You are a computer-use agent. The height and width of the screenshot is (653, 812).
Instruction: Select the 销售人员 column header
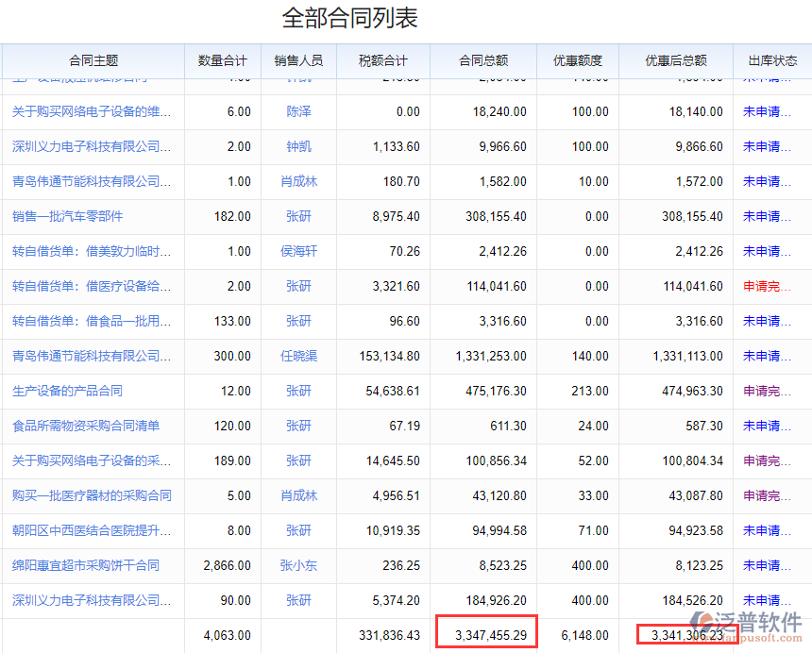coord(298,60)
